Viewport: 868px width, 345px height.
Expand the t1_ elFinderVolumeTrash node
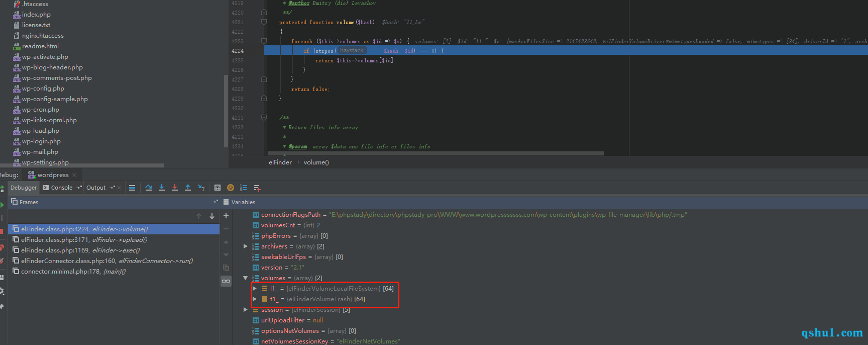point(255,299)
